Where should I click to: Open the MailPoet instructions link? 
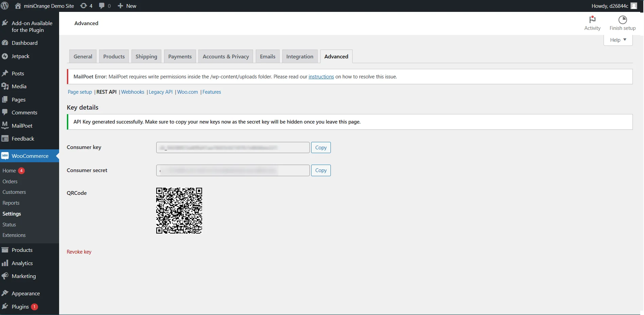[321, 77]
